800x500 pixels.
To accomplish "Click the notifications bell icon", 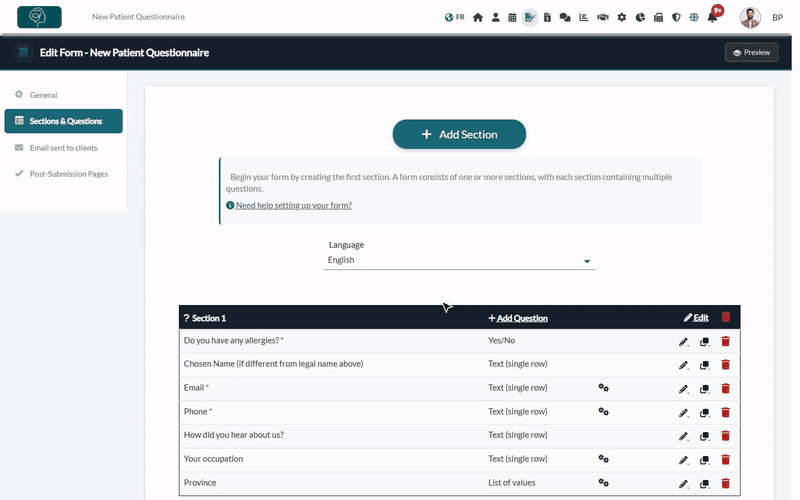I will point(712,17).
